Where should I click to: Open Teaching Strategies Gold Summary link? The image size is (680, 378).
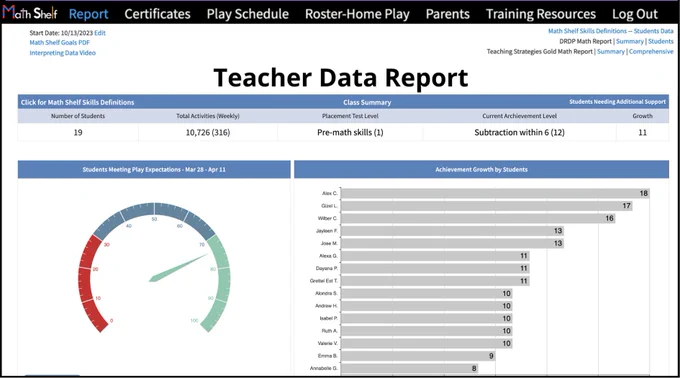coord(611,52)
